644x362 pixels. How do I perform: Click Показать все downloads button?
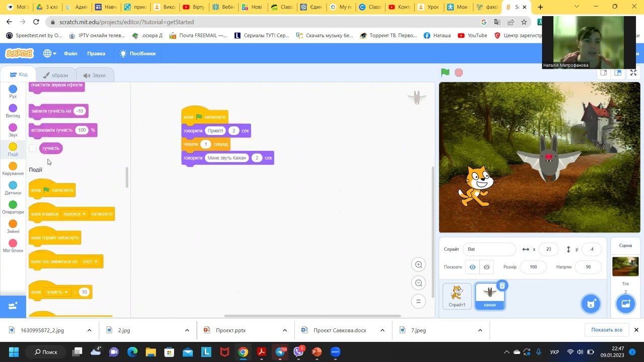coord(606,330)
